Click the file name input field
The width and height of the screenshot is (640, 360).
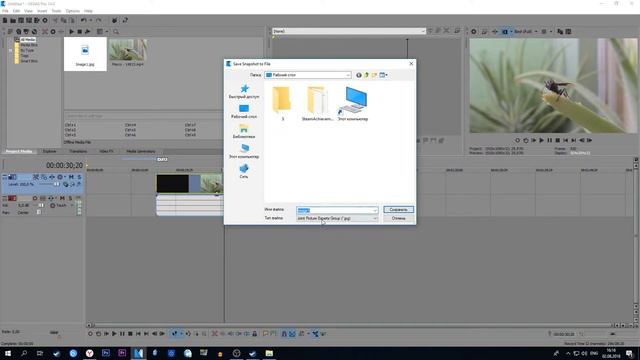(337, 210)
